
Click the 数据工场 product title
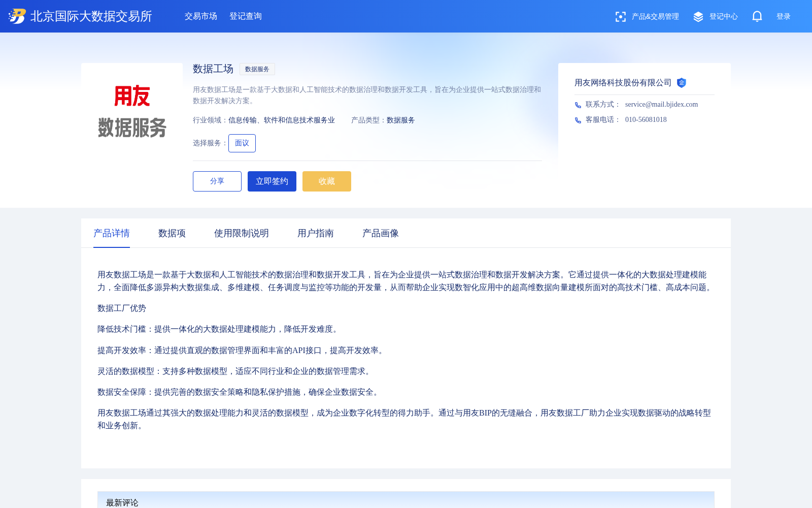tap(213, 69)
